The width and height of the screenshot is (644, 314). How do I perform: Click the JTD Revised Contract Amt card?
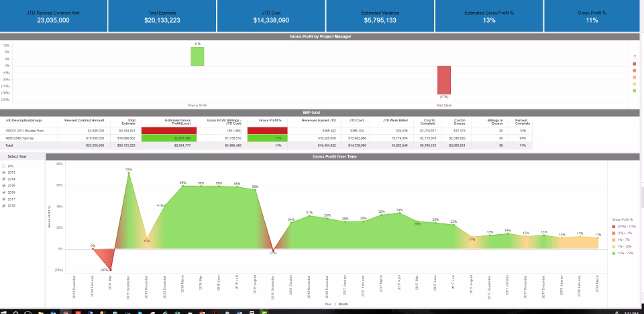point(54,16)
